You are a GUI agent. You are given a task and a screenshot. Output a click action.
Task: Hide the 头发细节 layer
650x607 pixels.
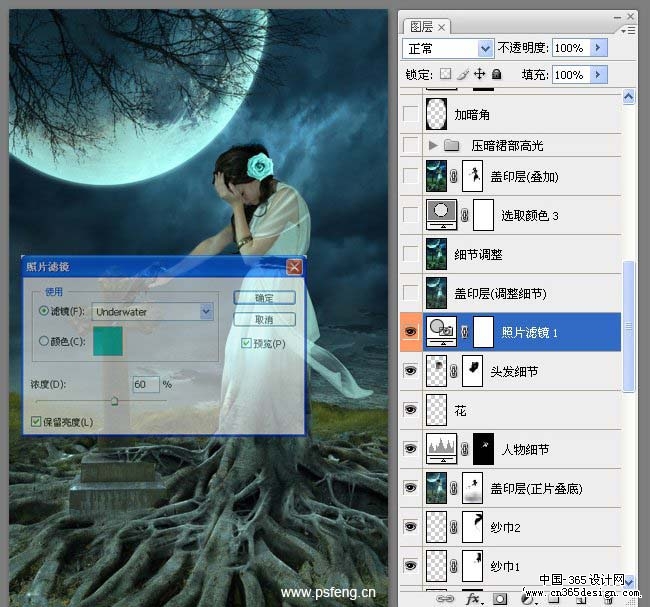[x=411, y=371]
